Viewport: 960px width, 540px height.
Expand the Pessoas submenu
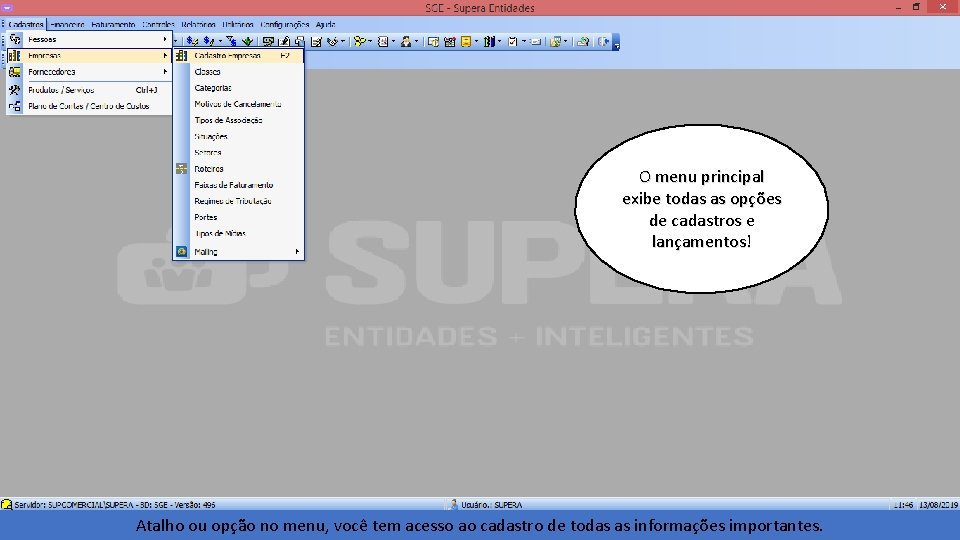(165, 39)
